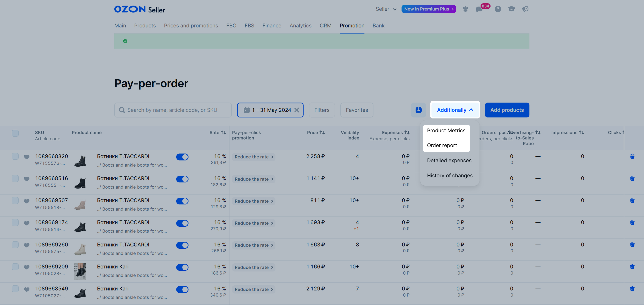The width and height of the screenshot is (644, 305).
Task: Click the OZON Seller logo
Action: tap(140, 9)
